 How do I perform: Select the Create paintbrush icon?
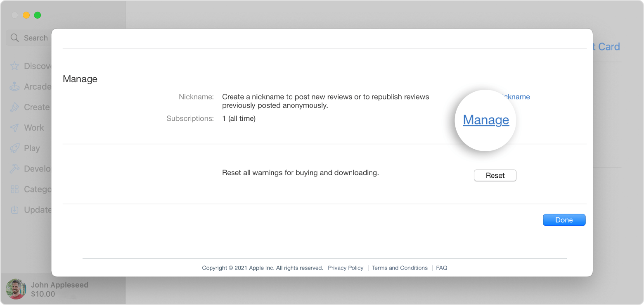pyautogui.click(x=14, y=107)
